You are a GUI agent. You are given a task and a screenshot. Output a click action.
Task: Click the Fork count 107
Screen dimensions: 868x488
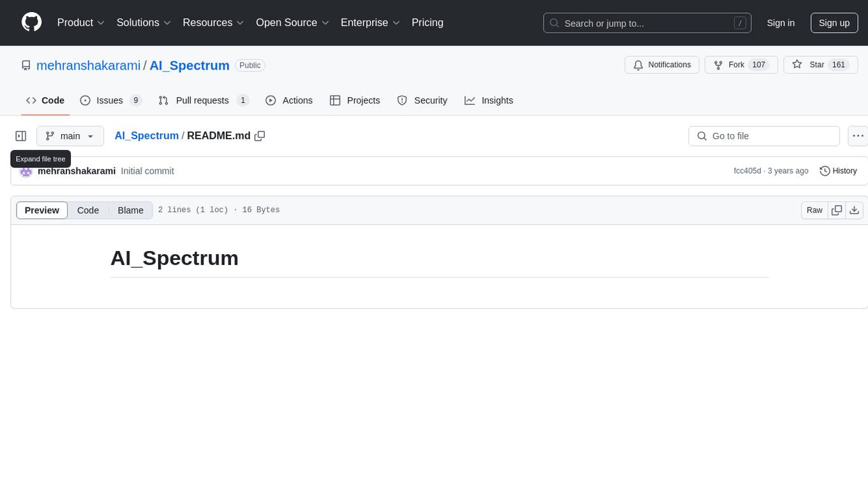tap(759, 65)
